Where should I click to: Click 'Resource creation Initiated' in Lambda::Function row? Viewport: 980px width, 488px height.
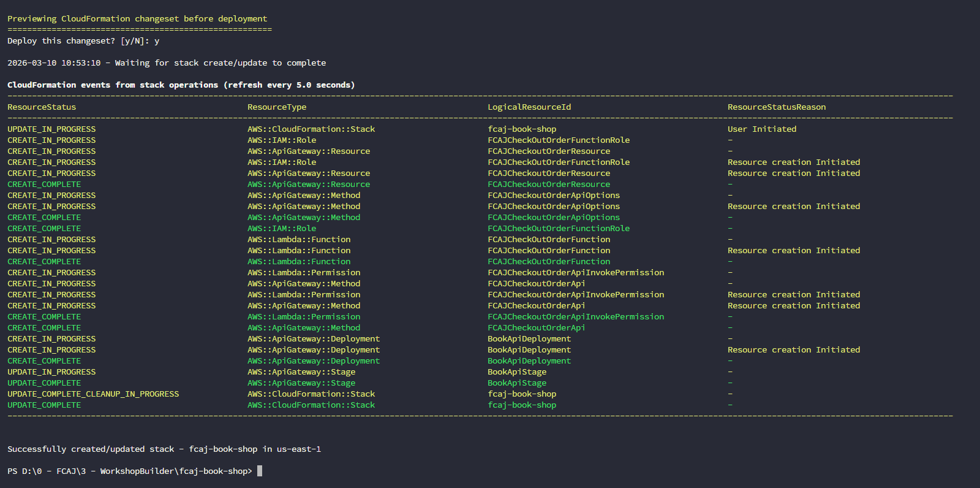pos(794,250)
